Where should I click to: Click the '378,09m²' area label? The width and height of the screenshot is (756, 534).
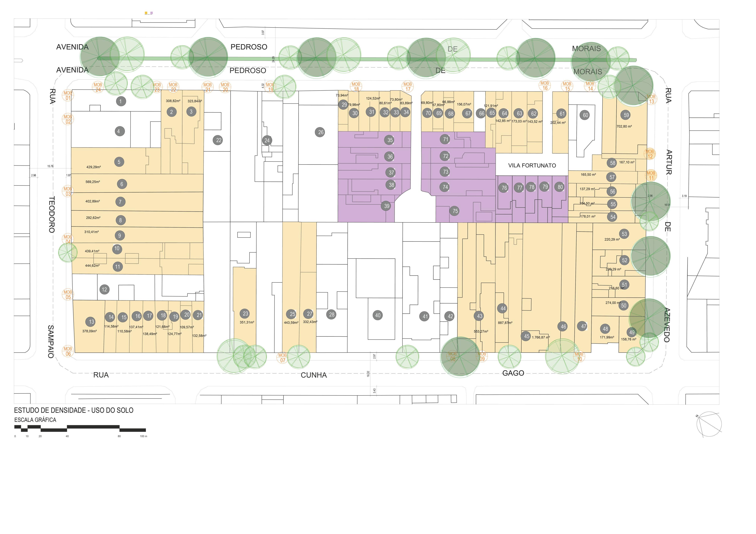90,331
